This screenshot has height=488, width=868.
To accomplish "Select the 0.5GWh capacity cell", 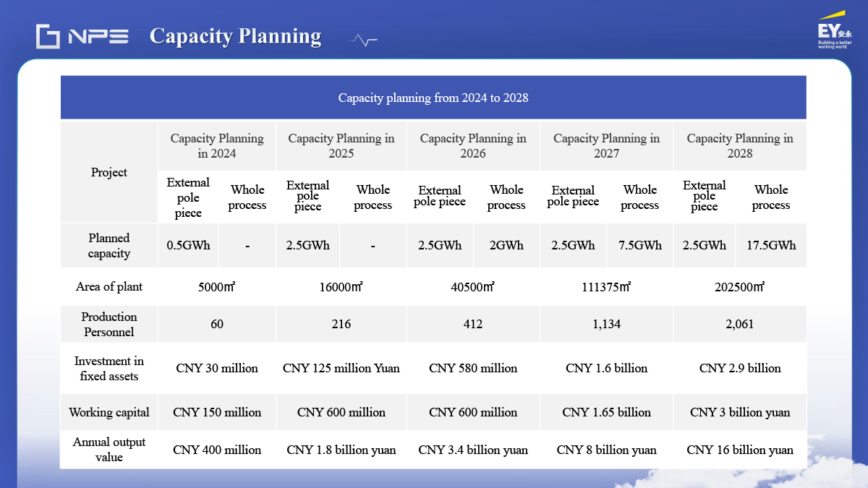I will (188, 246).
